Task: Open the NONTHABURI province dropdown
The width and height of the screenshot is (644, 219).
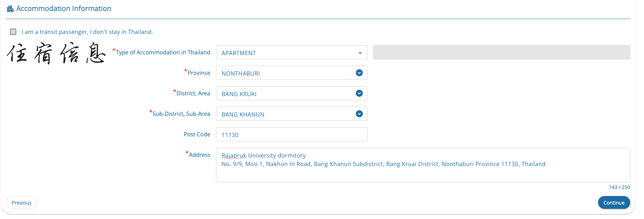Action: coord(286,73)
